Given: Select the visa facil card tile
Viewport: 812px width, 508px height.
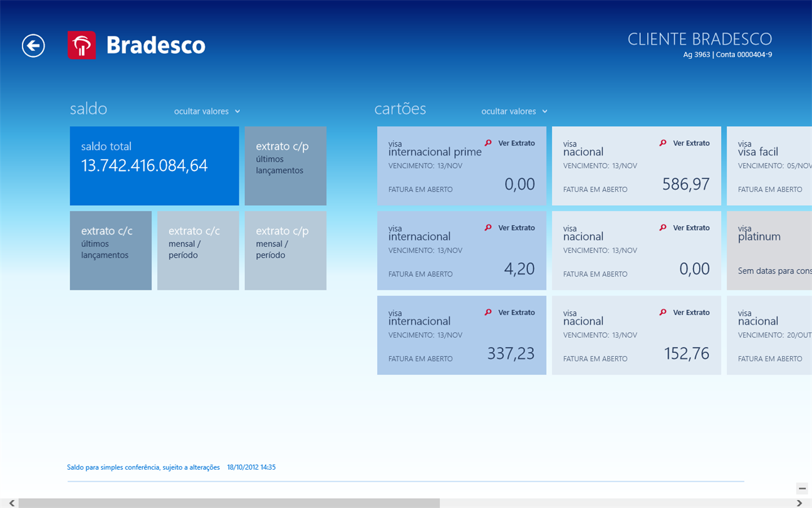Looking at the screenshot, I should click(769, 166).
